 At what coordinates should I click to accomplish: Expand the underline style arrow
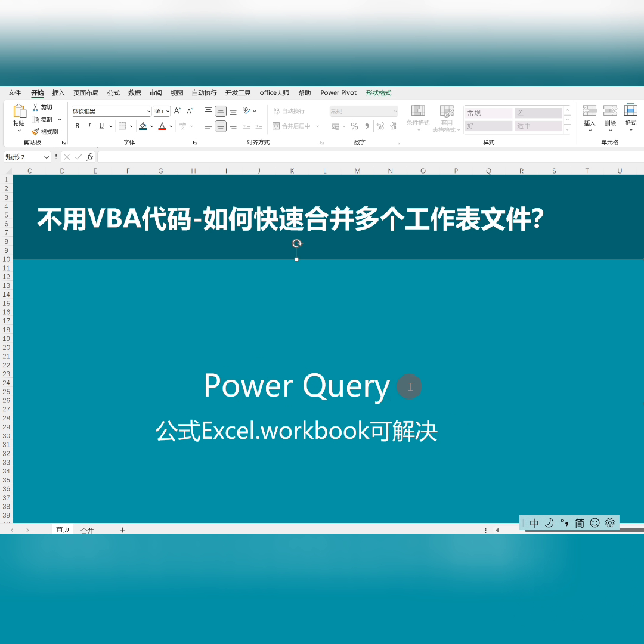click(x=111, y=126)
